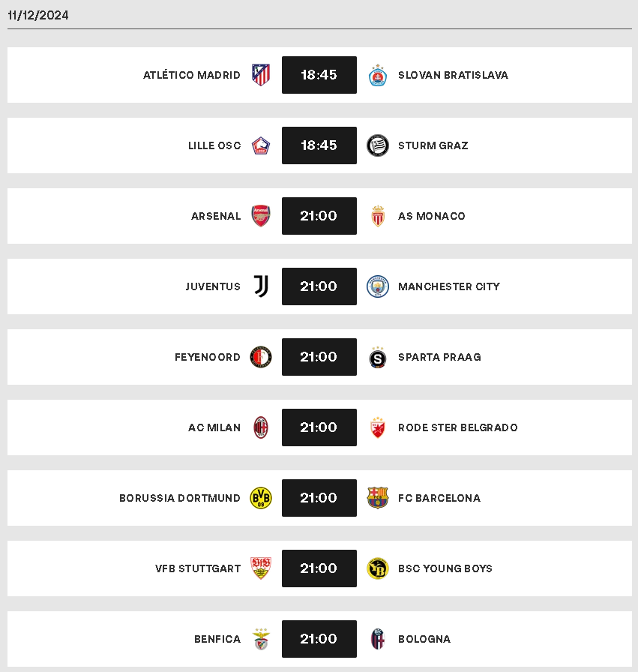Select the 21:00 Arsenal vs Monaco time box
Viewport: 638px width, 672px height.
319,216
